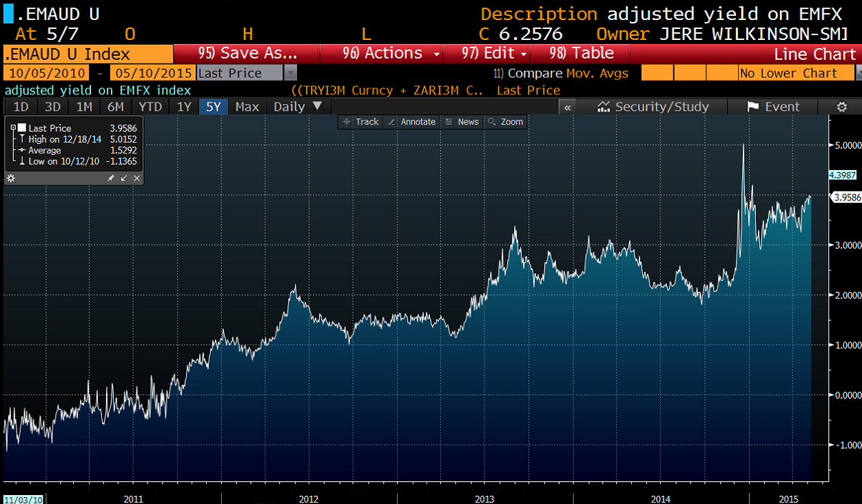Click the 4.3987 axis marker label
Viewport: 862px width, 504px height.
[x=844, y=175]
